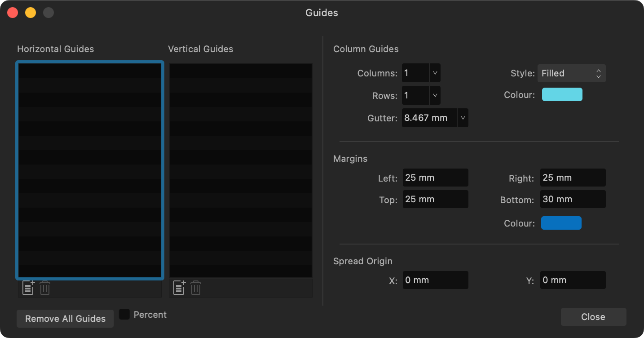Pick a new Column Guides colour
Viewport: 644px width, 338px height.
pos(562,94)
